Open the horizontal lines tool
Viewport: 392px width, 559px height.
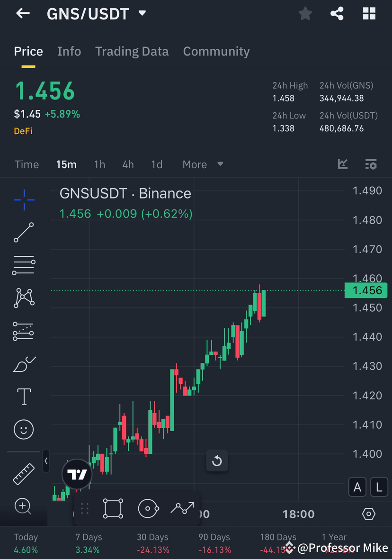[x=24, y=265]
